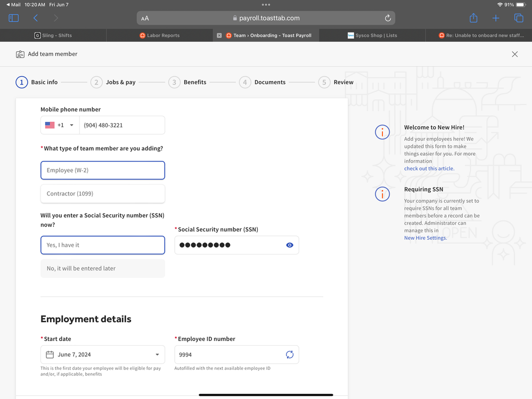This screenshot has height=399, width=532.
Task: Open the Safari share sheet icon
Action: coord(473,18)
